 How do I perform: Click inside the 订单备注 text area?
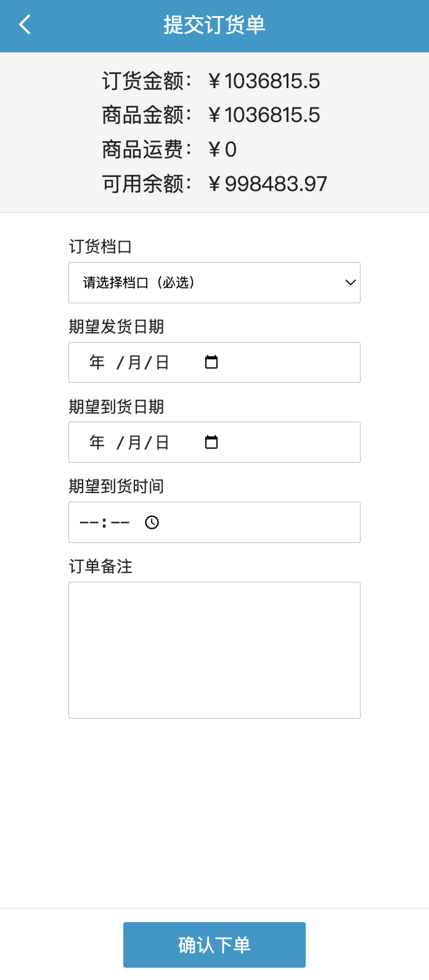point(214,650)
